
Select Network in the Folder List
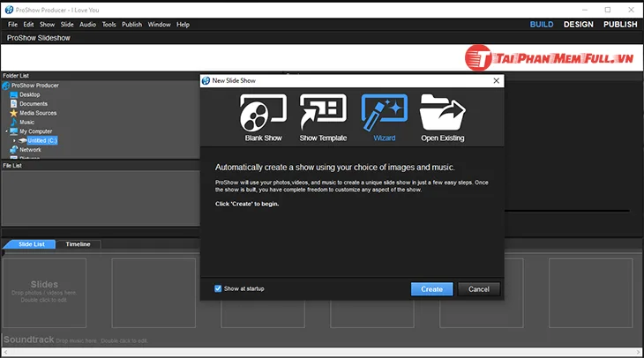tap(30, 150)
